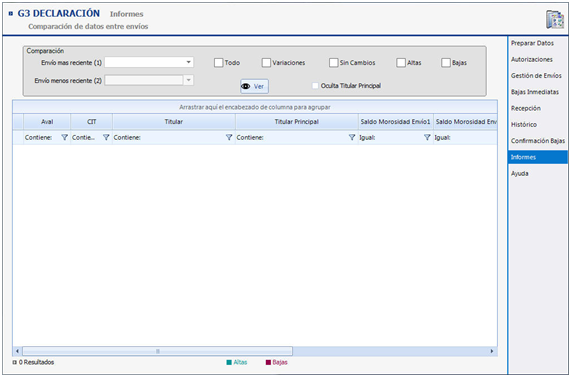571x377 pixels.
Task: Open the filter icon in Aval column
Action: click(x=64, y=137)
